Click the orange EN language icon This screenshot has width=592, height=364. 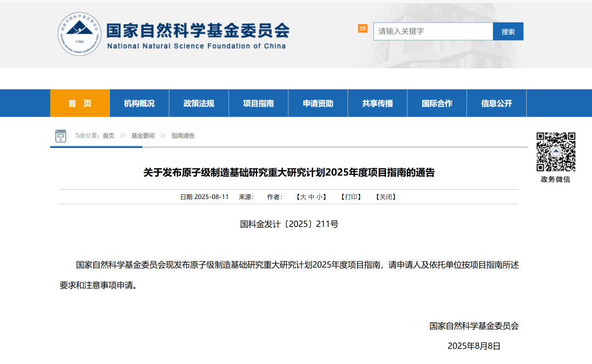362,29
